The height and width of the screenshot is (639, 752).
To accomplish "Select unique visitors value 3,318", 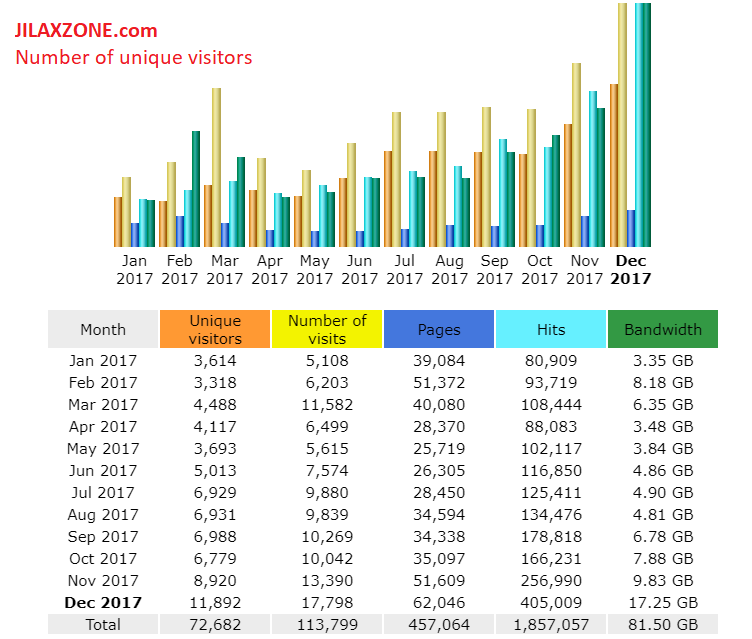I will 215,383.
